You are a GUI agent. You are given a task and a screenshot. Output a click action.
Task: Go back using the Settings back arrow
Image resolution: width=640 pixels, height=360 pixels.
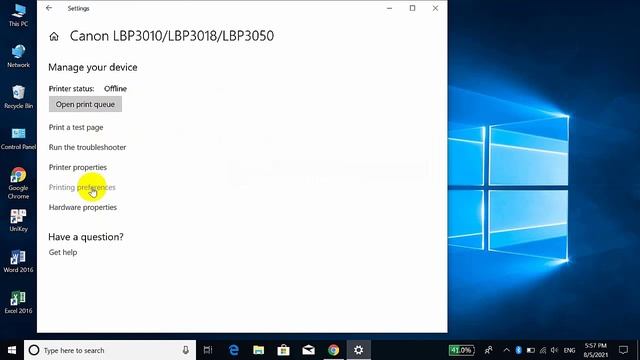pos(49,8)
